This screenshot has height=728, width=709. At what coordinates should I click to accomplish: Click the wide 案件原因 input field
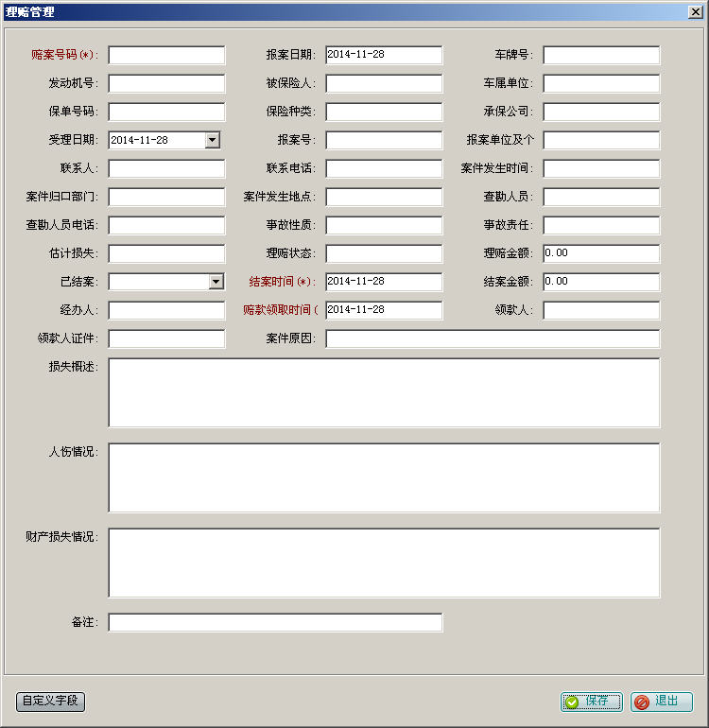click(493, 338)
